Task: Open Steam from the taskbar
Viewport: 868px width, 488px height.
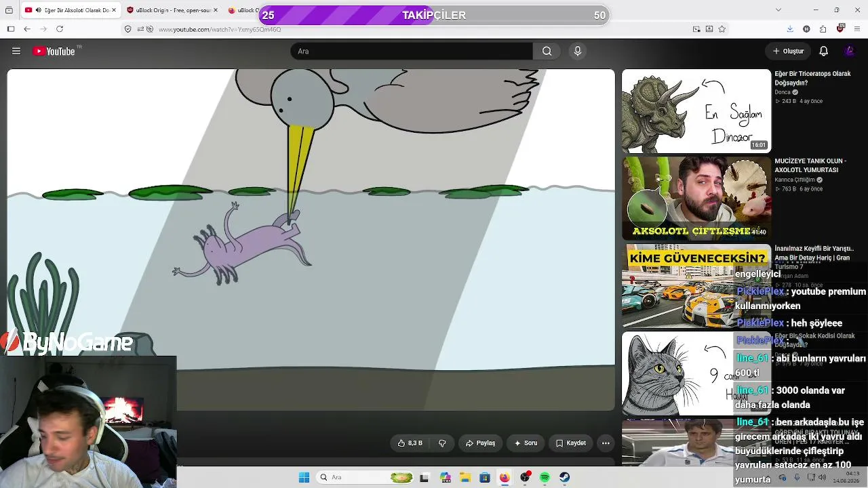Action: click(x=564, y=477)
